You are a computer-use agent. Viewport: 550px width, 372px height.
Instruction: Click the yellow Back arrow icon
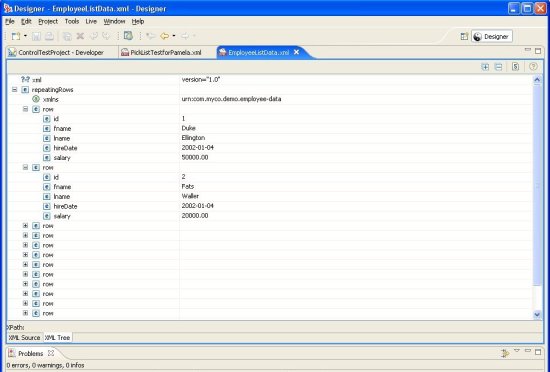(x=164, y=36)
